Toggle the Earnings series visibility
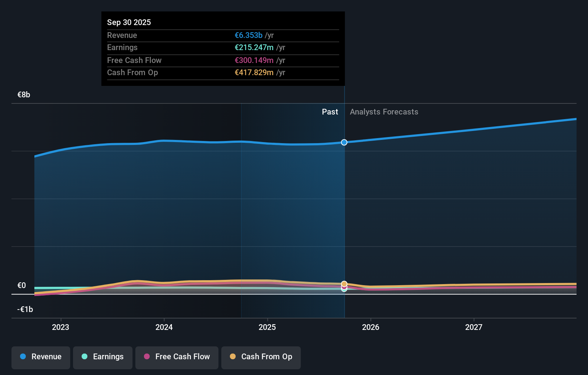588x375 pixels. coord(102,357)
